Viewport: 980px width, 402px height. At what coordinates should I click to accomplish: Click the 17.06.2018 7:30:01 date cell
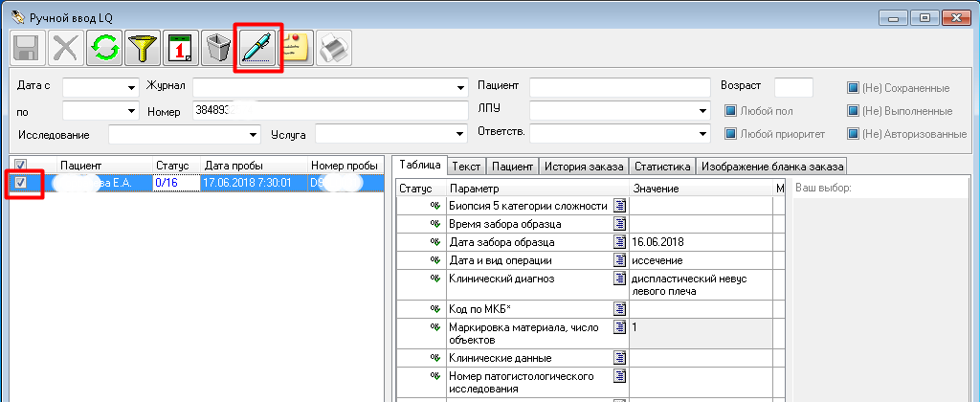tap(254, 183)
